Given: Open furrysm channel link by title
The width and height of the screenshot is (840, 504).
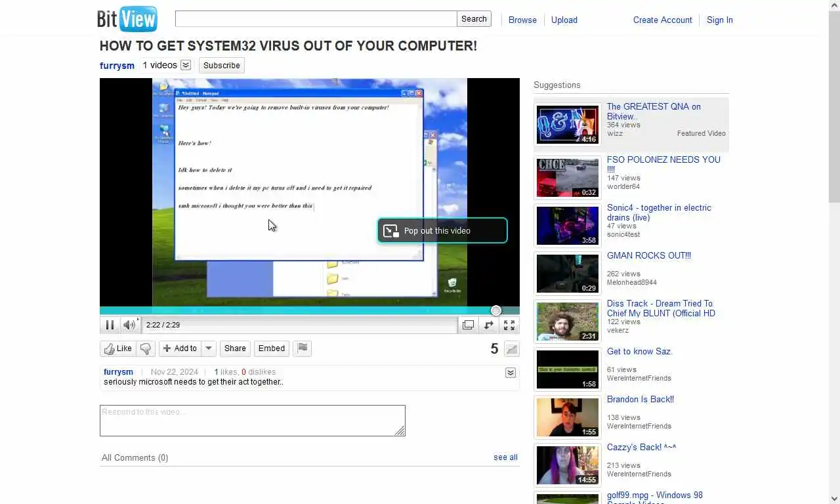Looking at the screenshot, I should [x=117, y=65].
